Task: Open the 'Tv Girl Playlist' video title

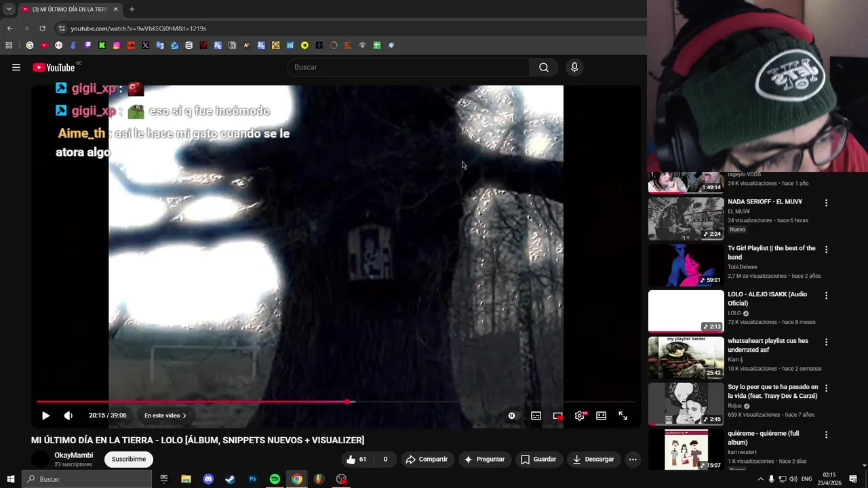Action: (x=772, y=253)
